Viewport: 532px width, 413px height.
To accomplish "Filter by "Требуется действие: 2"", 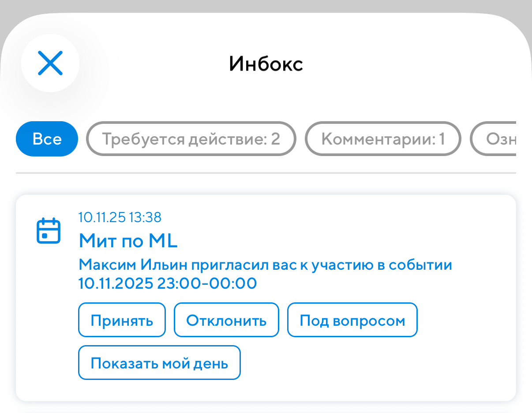I will 191,139.
